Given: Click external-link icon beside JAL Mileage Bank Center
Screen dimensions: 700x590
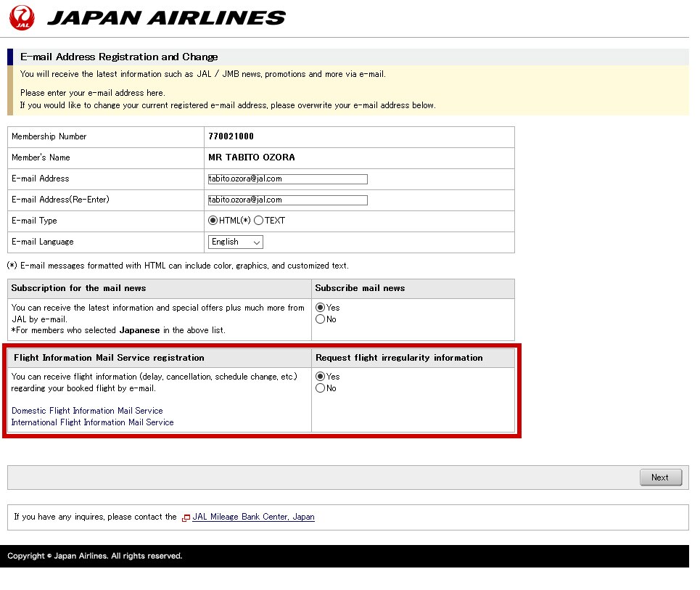Looking at the screenshot, I should point(186,517).
